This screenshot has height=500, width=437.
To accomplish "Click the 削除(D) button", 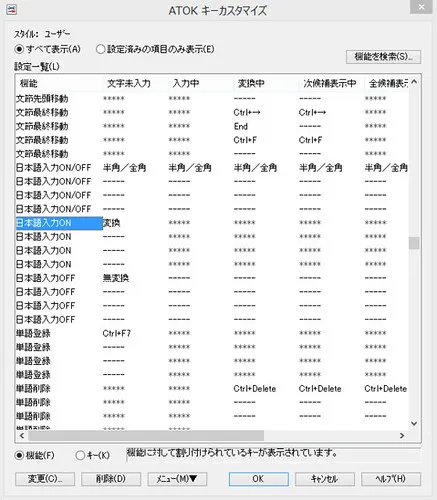I will [x=111, y=479].
